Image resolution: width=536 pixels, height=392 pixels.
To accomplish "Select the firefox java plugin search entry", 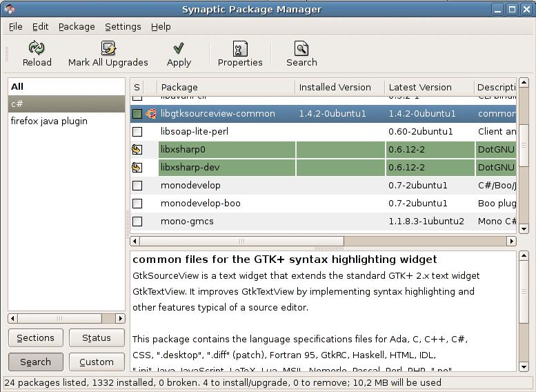I will tap(66, 121).
